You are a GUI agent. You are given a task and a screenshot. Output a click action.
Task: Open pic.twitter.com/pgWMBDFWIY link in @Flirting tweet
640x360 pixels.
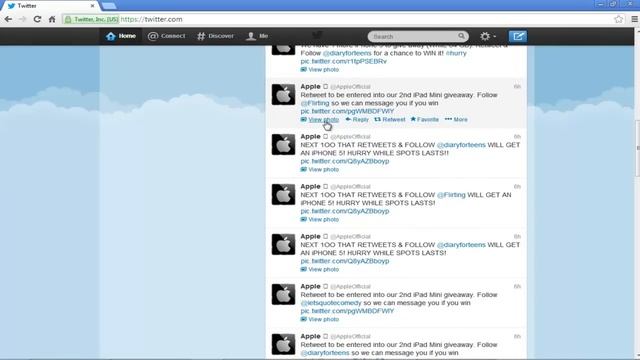click(x=347, y=111)
